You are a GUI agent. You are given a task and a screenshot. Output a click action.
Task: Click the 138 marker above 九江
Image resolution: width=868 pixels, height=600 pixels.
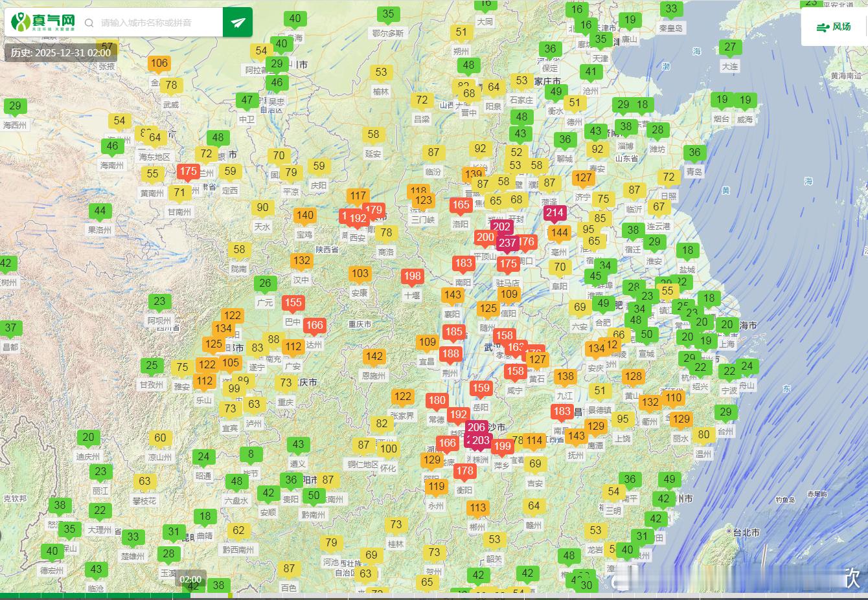point(565,377)
